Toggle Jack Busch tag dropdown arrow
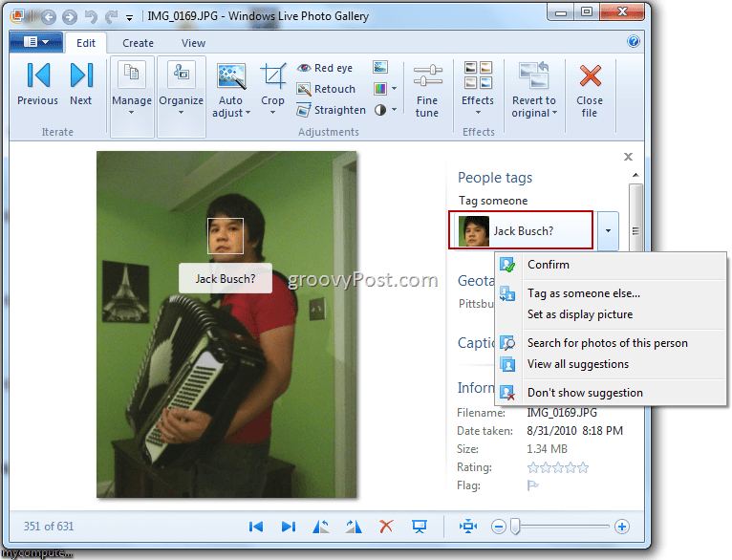 [x=608, y=230]
